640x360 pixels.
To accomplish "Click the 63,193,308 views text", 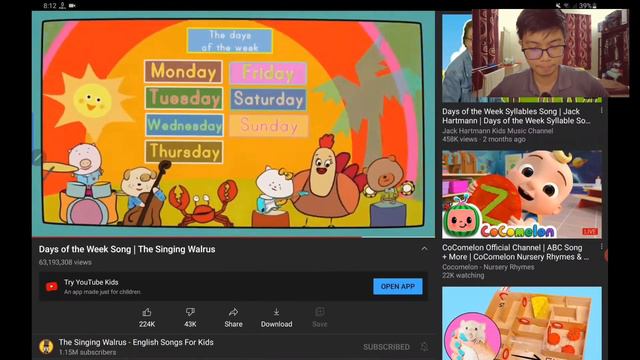I will 65,262.
